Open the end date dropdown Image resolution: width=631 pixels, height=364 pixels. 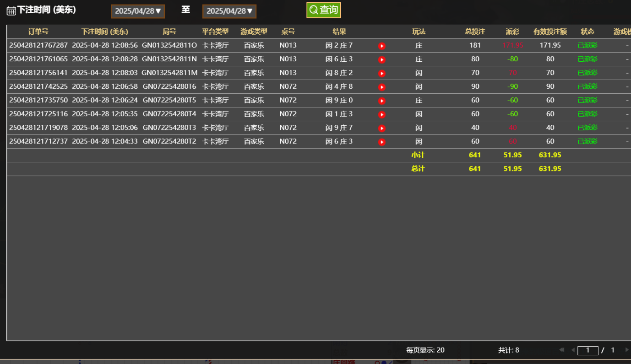pos(229,11)
